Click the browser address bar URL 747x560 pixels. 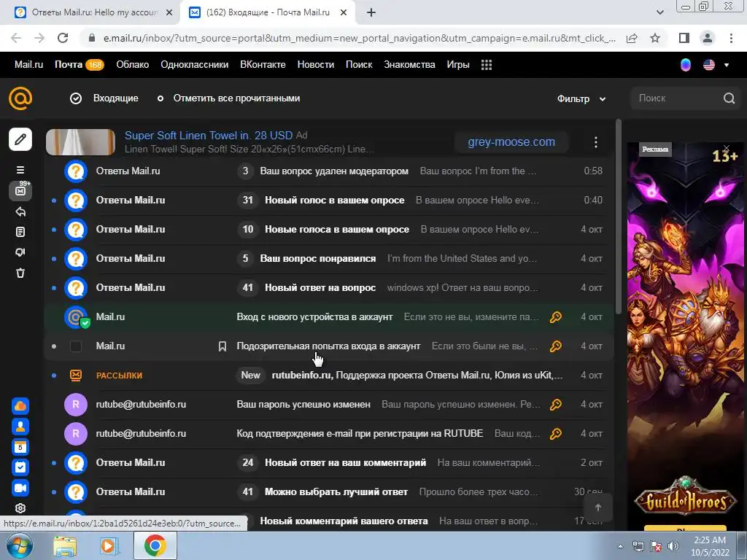[360, 38]
